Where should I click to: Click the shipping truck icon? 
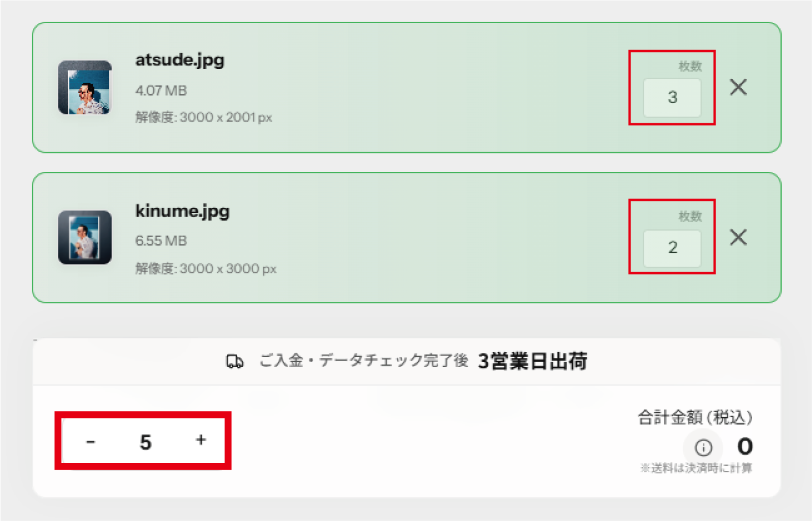pyautogui.click(x=235, y=361)
